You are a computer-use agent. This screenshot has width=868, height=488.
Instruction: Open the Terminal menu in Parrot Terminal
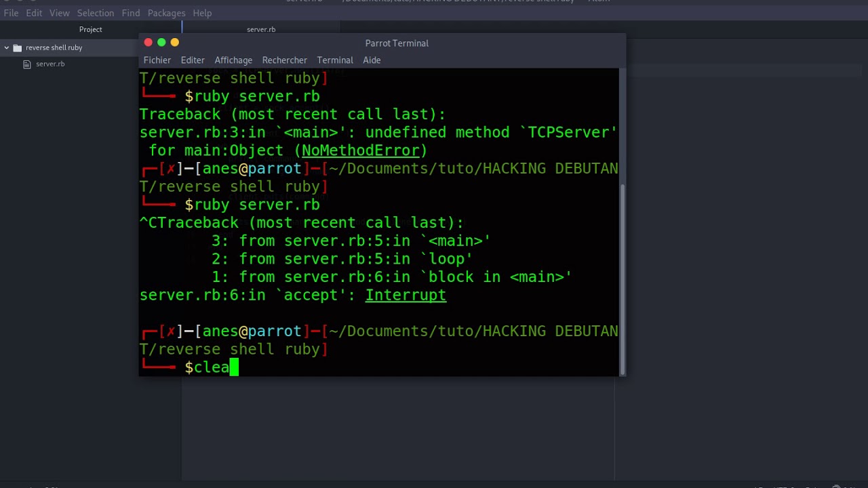click(x=335, y=60)
